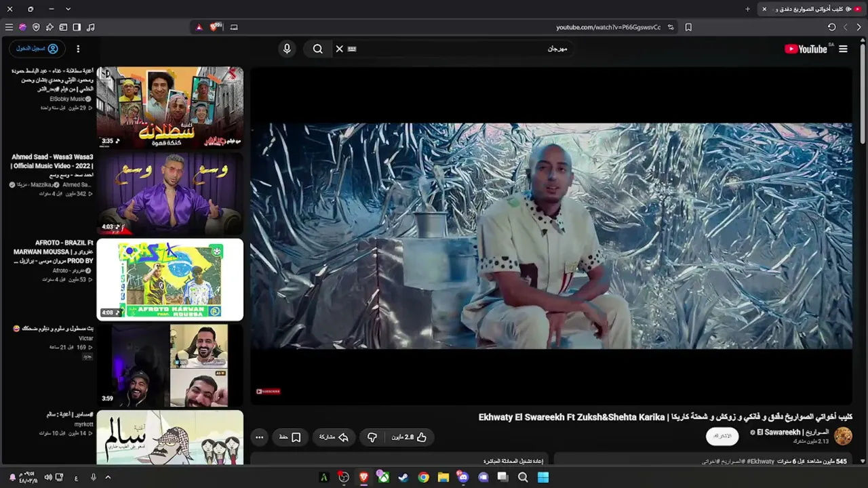Share the video

pos(334,437)
